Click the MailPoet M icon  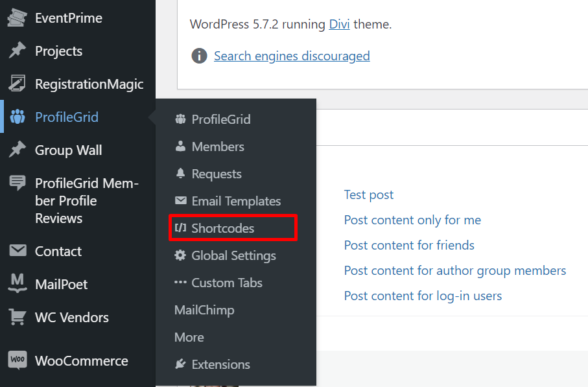(18, 284)
